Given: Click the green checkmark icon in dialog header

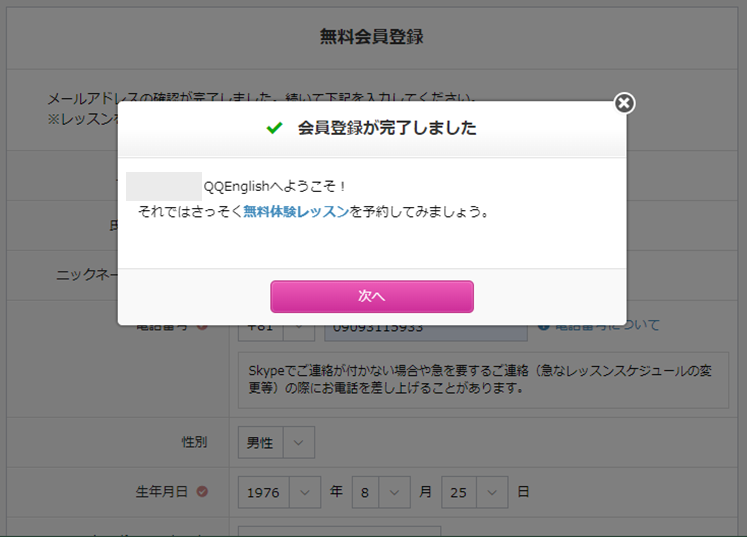Looking at the screenshot, I should (274, 128).
